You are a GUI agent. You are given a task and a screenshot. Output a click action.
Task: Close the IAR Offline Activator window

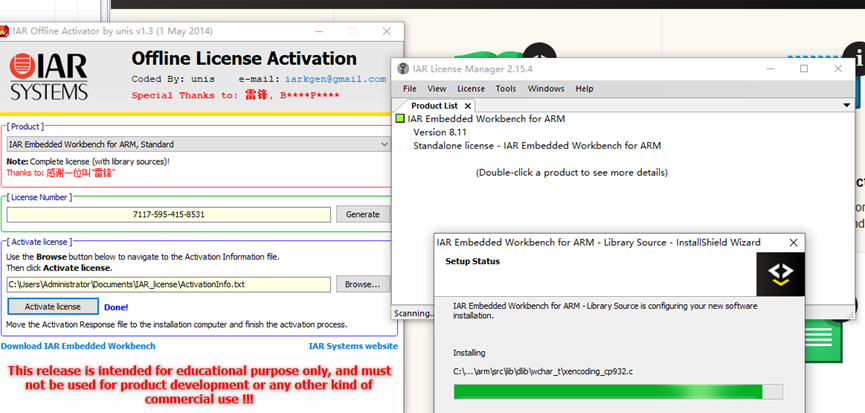coord(387,31)
